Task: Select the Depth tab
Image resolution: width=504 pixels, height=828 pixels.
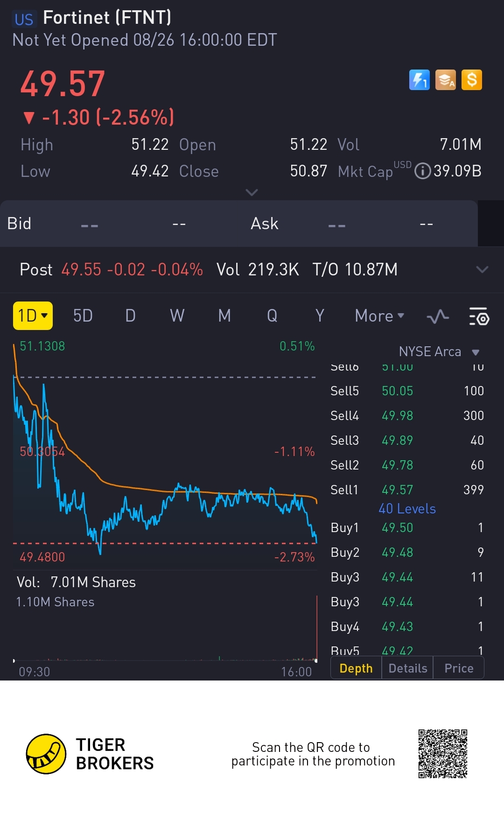Action: coord(356,668)
